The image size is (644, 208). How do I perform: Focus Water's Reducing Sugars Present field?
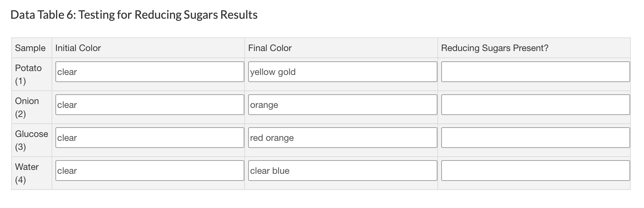pyautogui.click(x=535, y=171)
